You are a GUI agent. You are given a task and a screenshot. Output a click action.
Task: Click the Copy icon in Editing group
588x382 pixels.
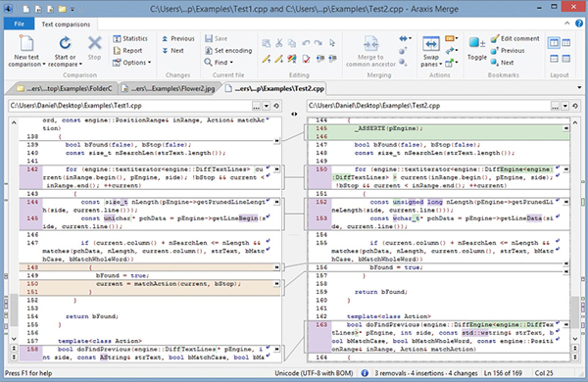click(x=292, y=43)
